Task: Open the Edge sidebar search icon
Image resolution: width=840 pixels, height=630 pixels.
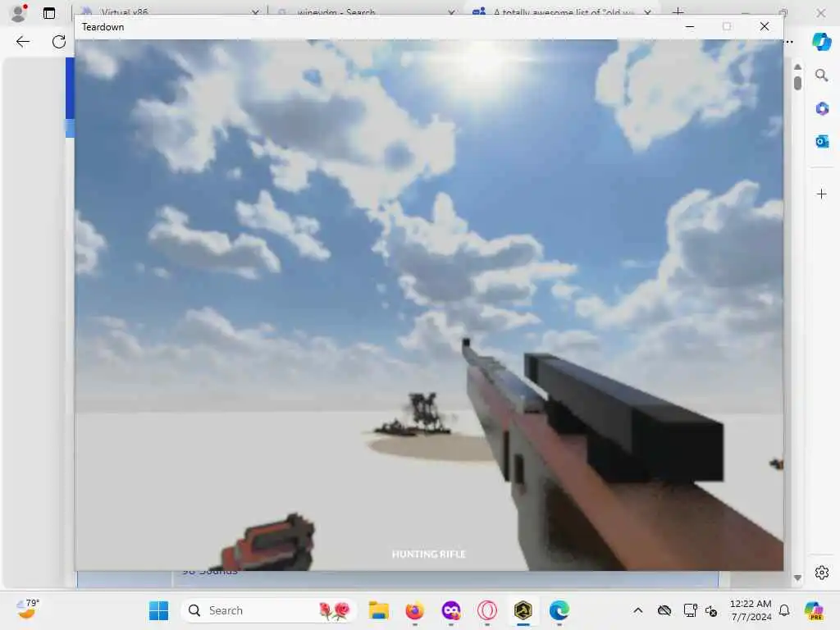Action: tap(821, 75)
